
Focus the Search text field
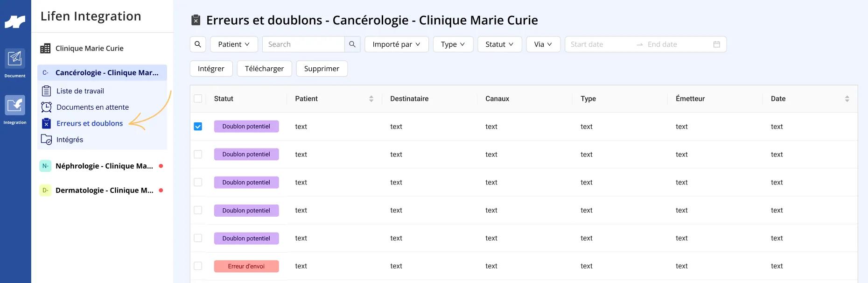[x=303, y=44]
